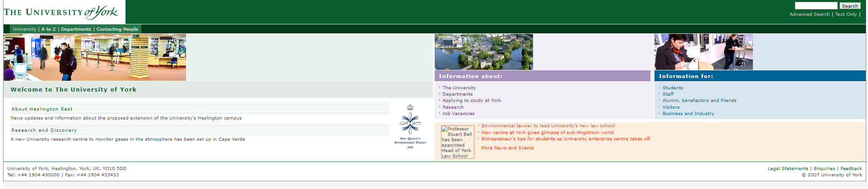Follow the Research and Discovery link
Image resolution: width=868 pixels, height=189 pixels.
pyautogui.click(x=44, y=130)
